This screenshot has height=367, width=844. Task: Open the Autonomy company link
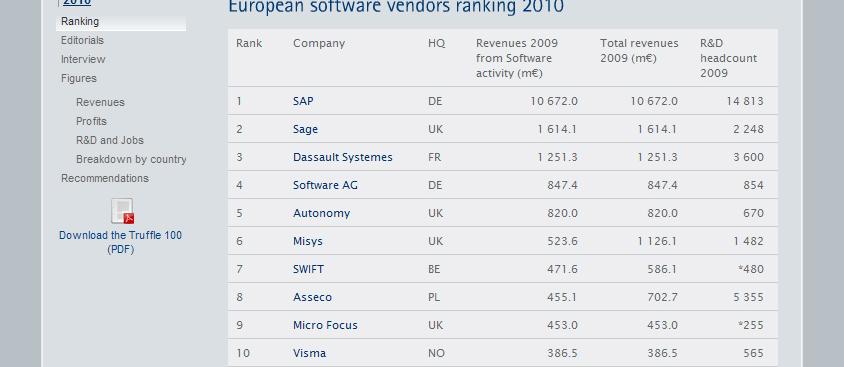point(321,213)
